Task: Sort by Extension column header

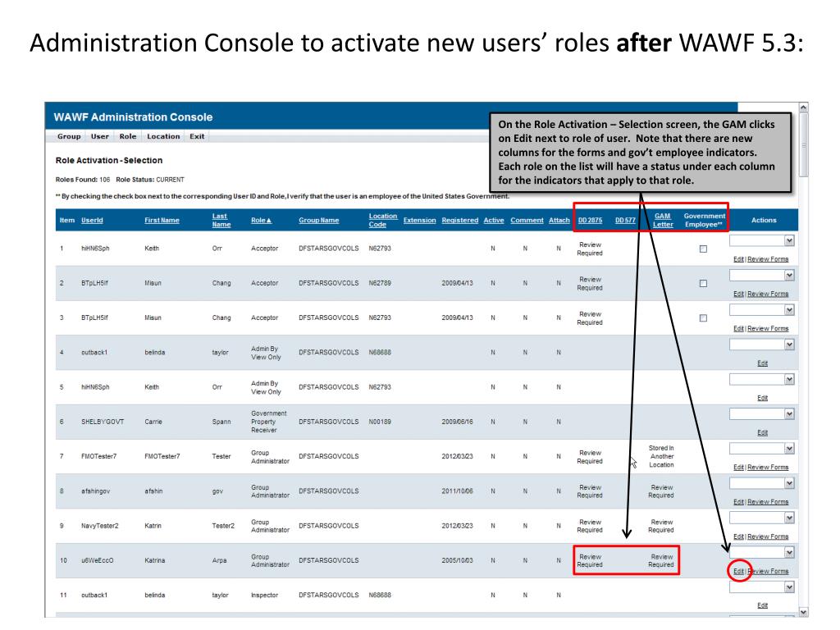Action: tap(419, 220)
